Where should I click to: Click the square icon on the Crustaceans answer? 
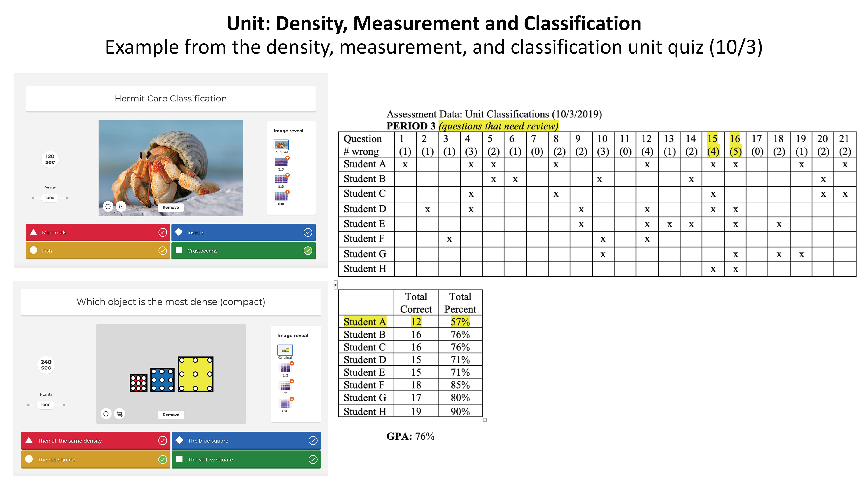(x=179, y=250)
